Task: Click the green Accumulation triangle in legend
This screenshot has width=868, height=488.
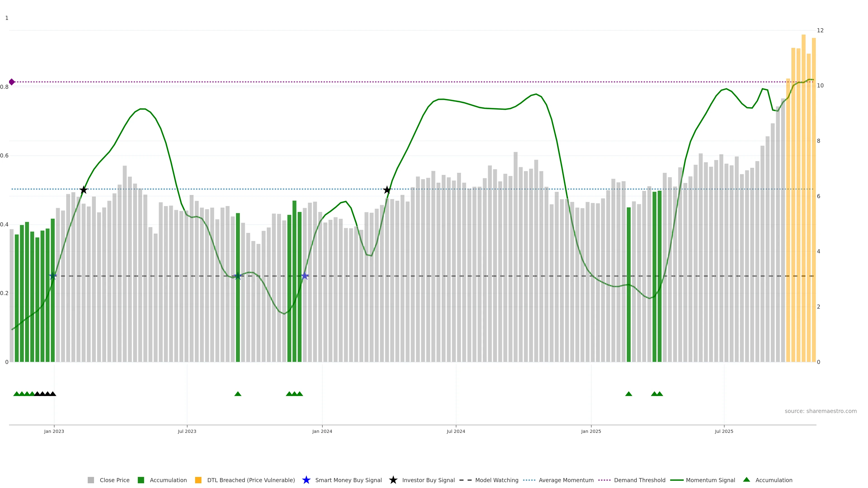Action: [746, 480]
